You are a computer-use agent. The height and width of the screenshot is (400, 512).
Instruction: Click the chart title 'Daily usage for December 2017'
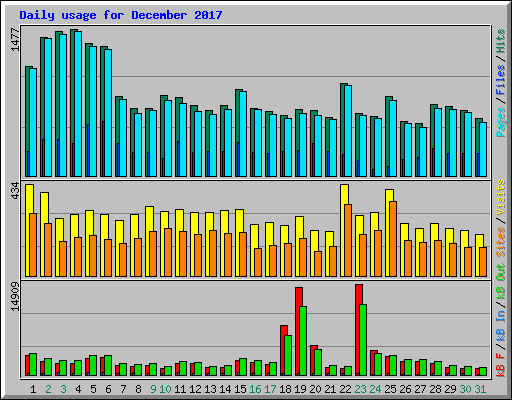tap(121, 15)
